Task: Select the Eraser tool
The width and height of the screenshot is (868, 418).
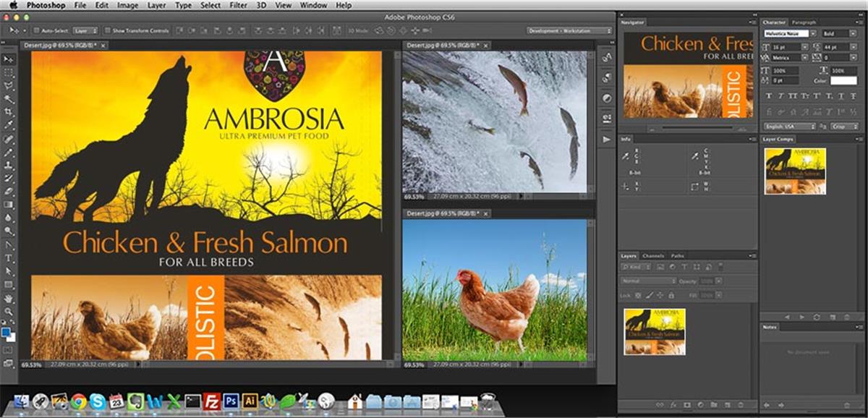Action: point(9,191)
